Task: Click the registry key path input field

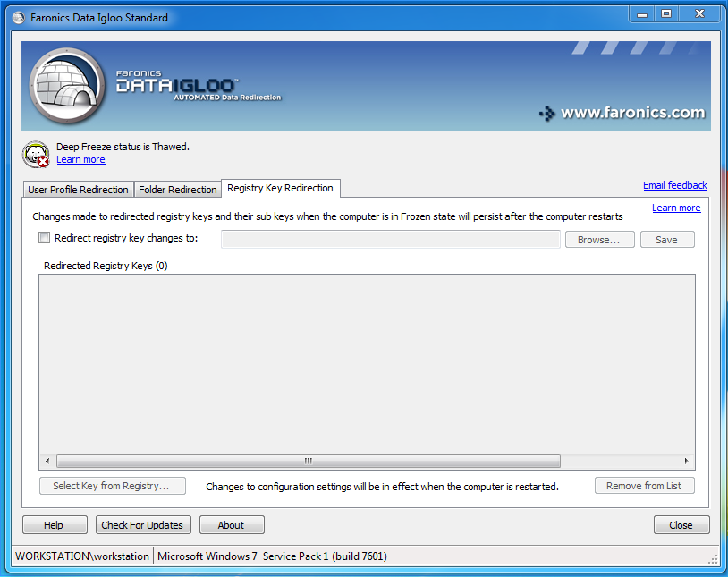Action: pos(390,239)
